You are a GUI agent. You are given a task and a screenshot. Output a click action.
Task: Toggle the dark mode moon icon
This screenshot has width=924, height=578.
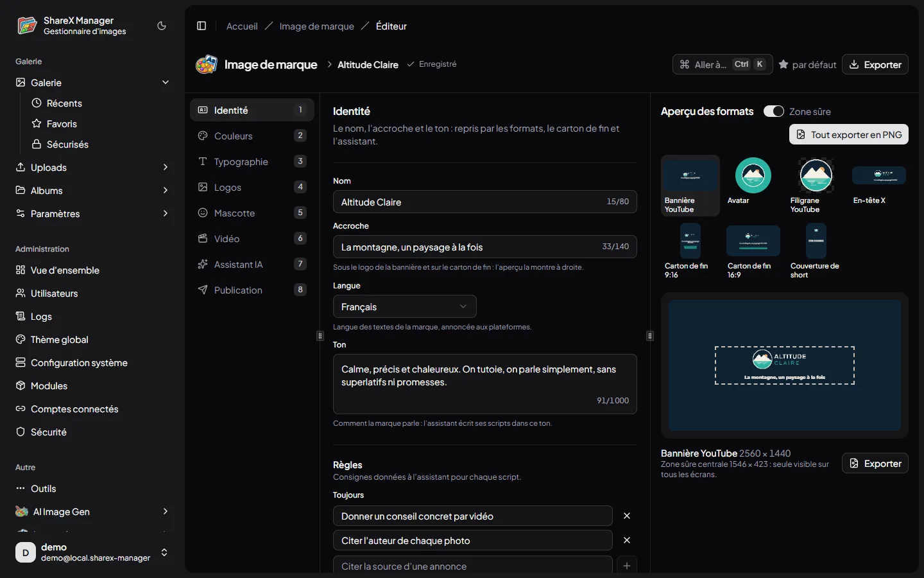(162, 26)
